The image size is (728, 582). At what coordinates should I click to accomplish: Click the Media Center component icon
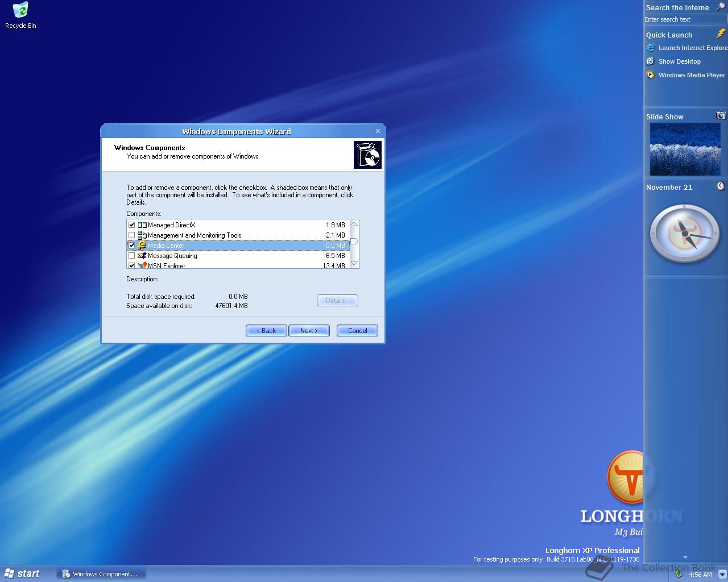[142, 246]
